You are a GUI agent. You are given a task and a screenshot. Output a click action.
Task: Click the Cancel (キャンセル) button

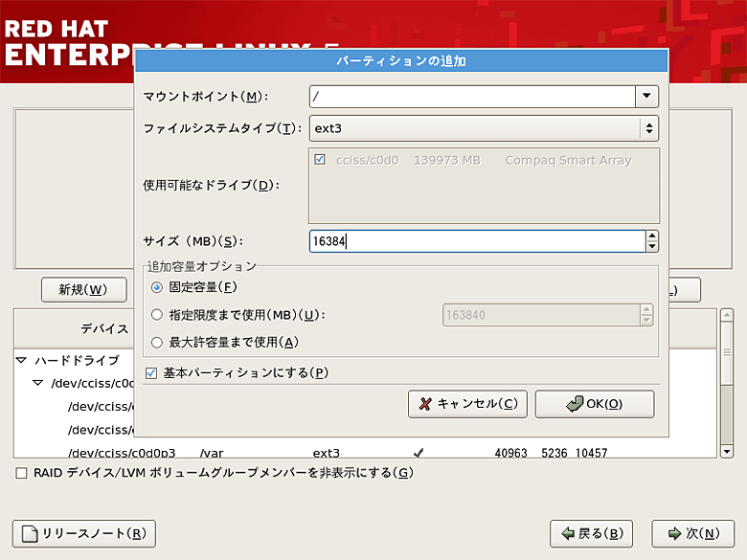pyautogui.click(x=467, y=404)
